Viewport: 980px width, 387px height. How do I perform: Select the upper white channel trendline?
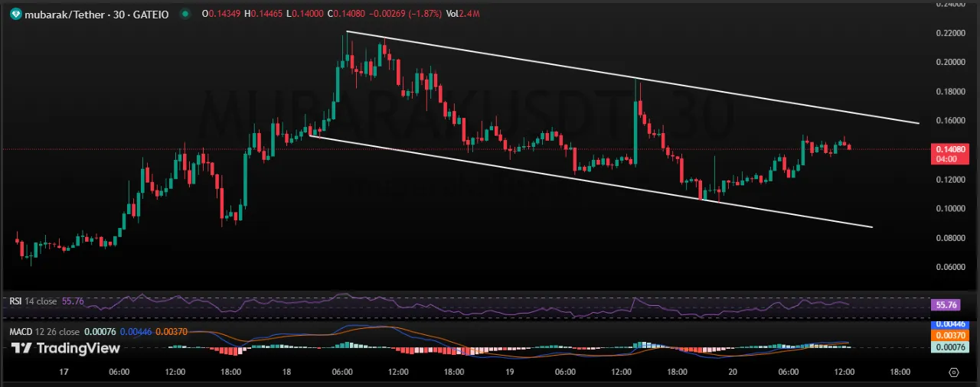click(633, 78)
